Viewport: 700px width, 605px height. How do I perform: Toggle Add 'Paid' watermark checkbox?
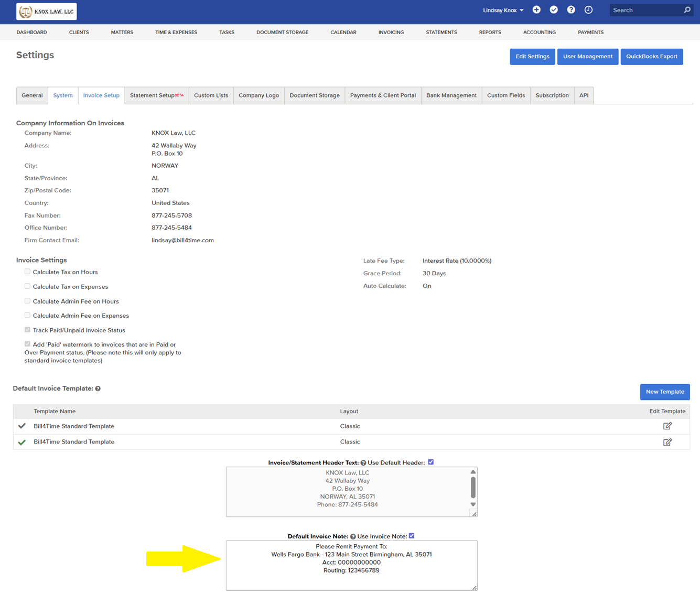(27, 344)
